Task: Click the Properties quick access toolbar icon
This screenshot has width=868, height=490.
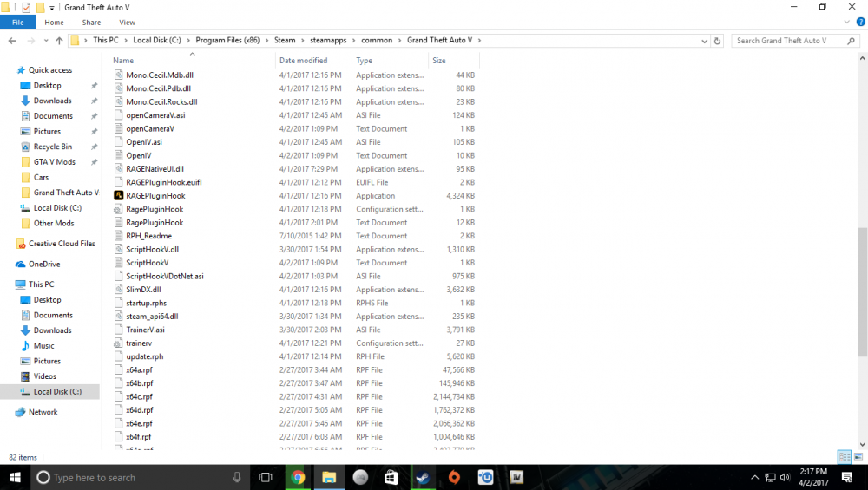Action: [x=26, y=8]
